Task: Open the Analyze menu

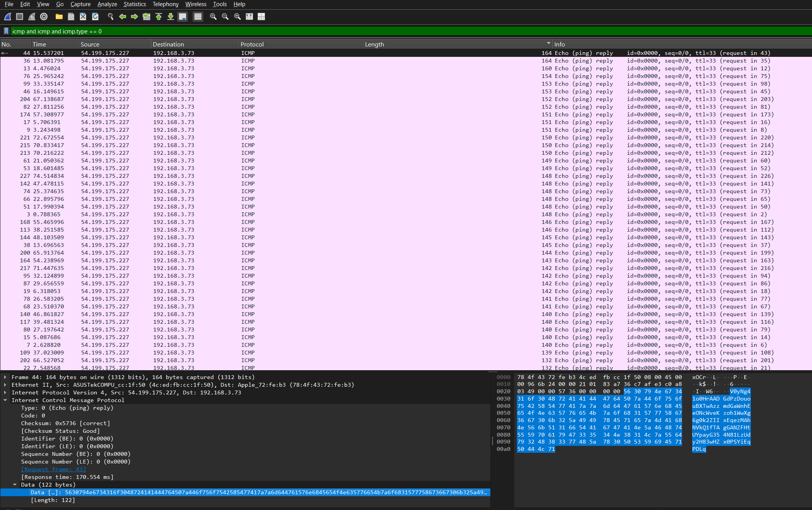Action: (107, 4)
